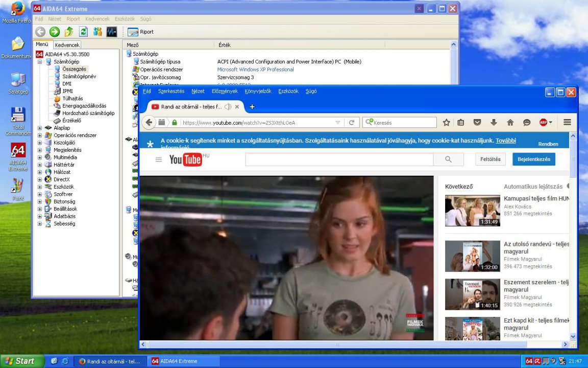
Task: Expand Megjelenítés tree node
Action: tap(40, 150)
